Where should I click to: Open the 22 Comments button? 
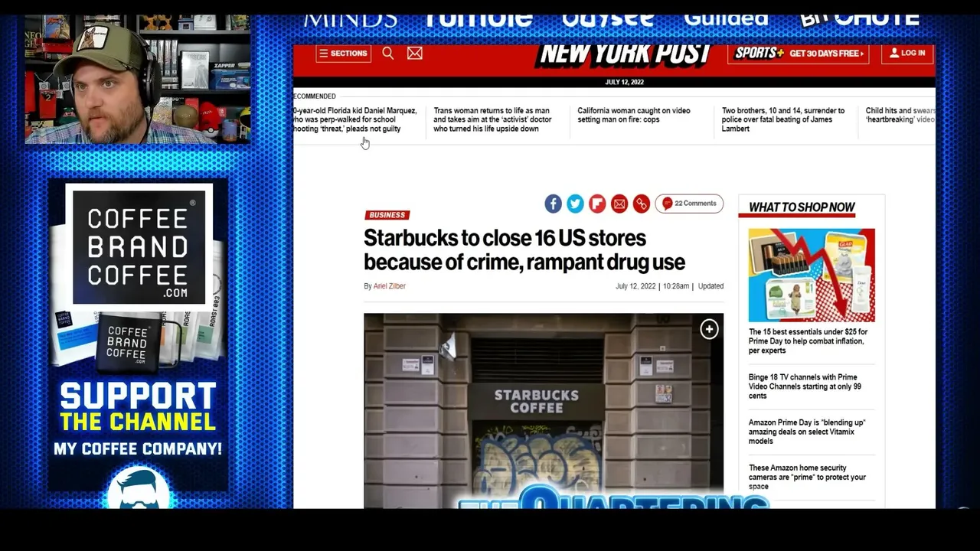pos(689,204)
